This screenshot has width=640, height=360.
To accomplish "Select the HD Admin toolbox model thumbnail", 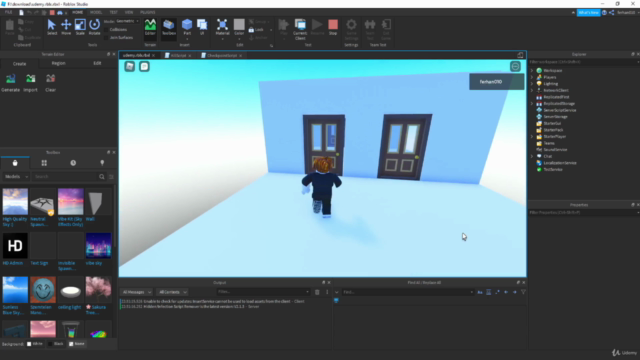I will click(15, 246).
